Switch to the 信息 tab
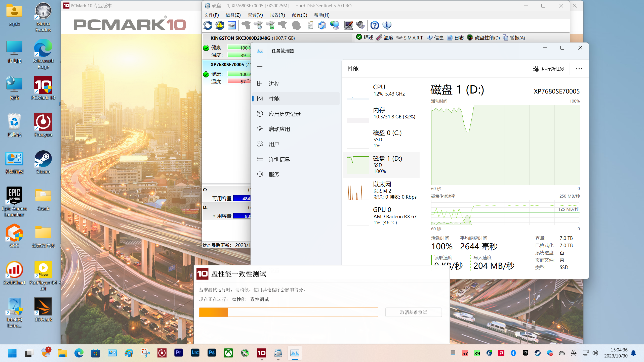Viewport: 644px width, 362px height. click(435, 38)
